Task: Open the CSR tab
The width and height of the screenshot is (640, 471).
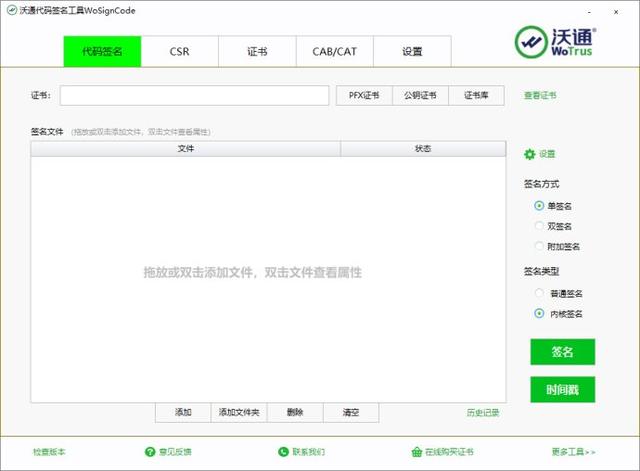Action: click(x=180, y=51)
